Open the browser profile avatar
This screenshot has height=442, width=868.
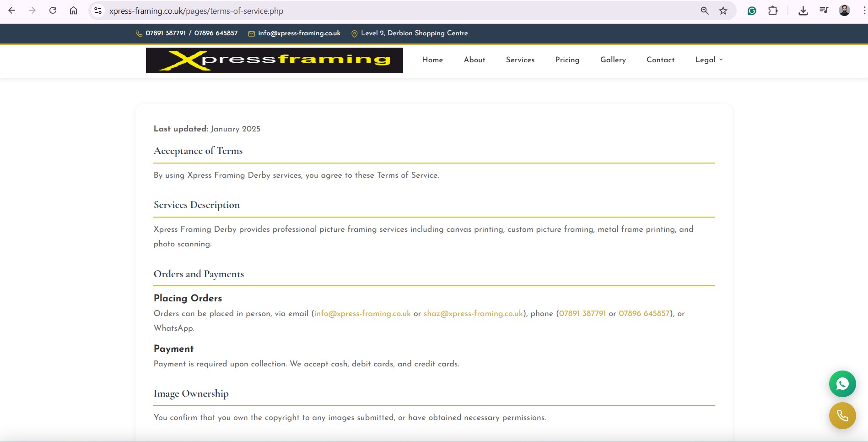click(844, 11)
